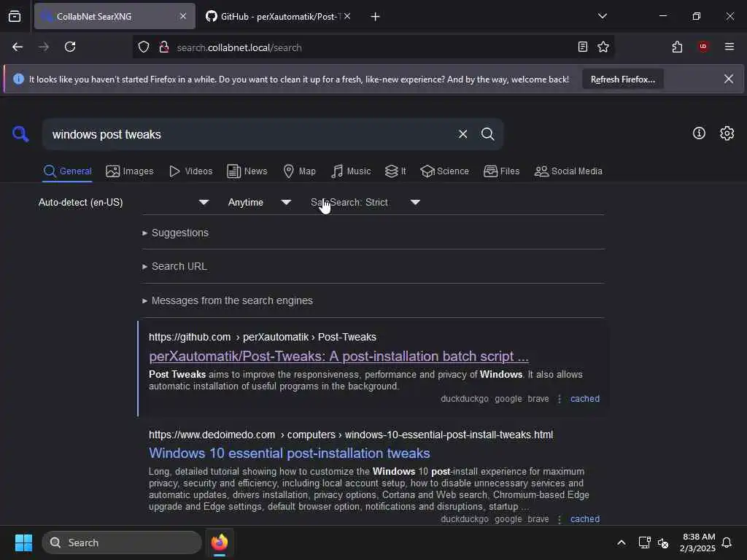The image size is (747, 560).
Task: Switch to Science search category
Action: click(x=444, y=171)
